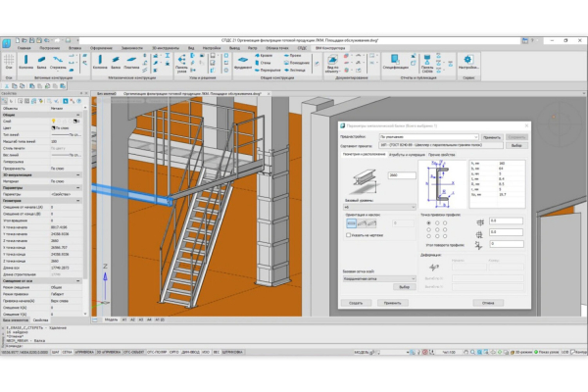Click the Угол поворота профиля input field
The width and height of the screenshot is (588, 392).
[x=507, y=244]
